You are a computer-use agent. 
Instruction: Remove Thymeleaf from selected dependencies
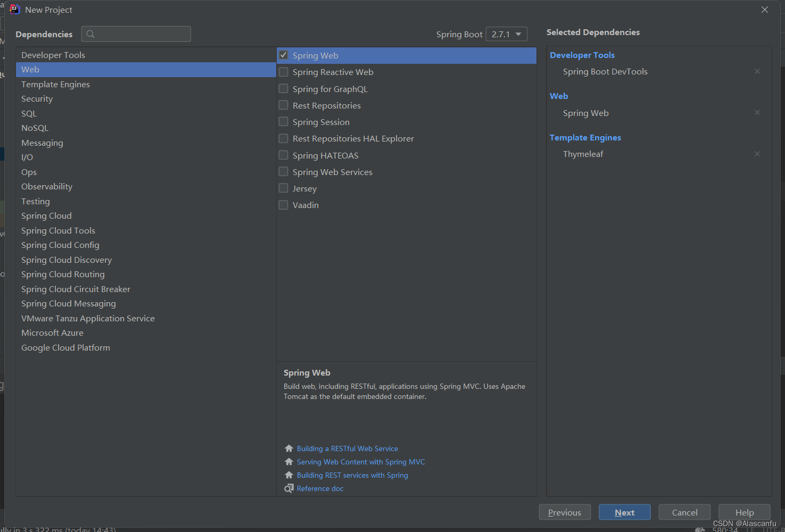757,154
